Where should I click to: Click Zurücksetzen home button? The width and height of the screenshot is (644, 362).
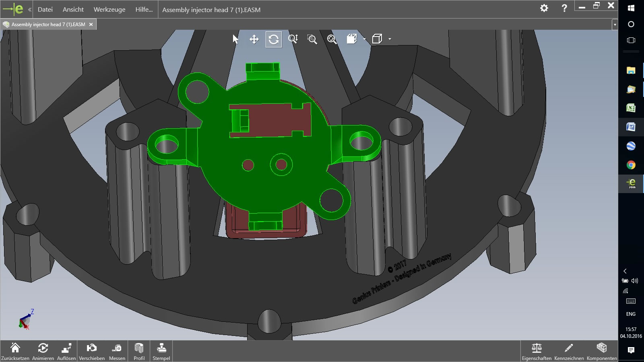click(x=15, y=351)
